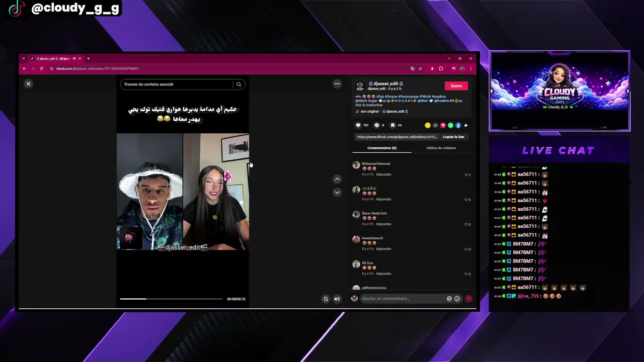The height and width of the screenshot is (362, 644).
Task: Close the djasser_edit browser tab
Action: 79,58
